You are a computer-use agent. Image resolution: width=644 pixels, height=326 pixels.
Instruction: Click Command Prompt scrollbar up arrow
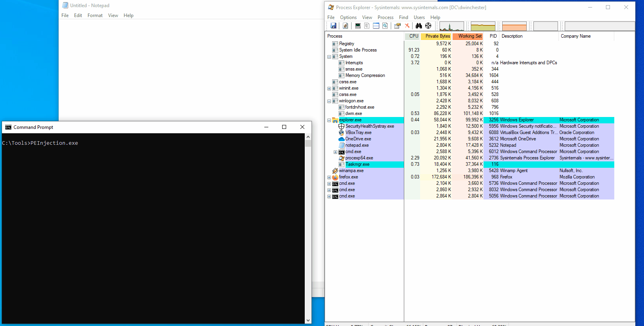(x=308, y=137)
